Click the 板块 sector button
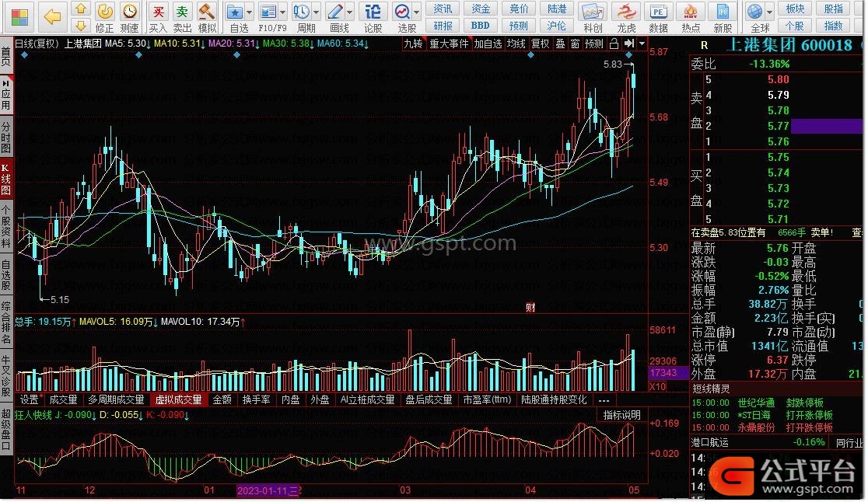The image size is (868, 502). point(795,9)
